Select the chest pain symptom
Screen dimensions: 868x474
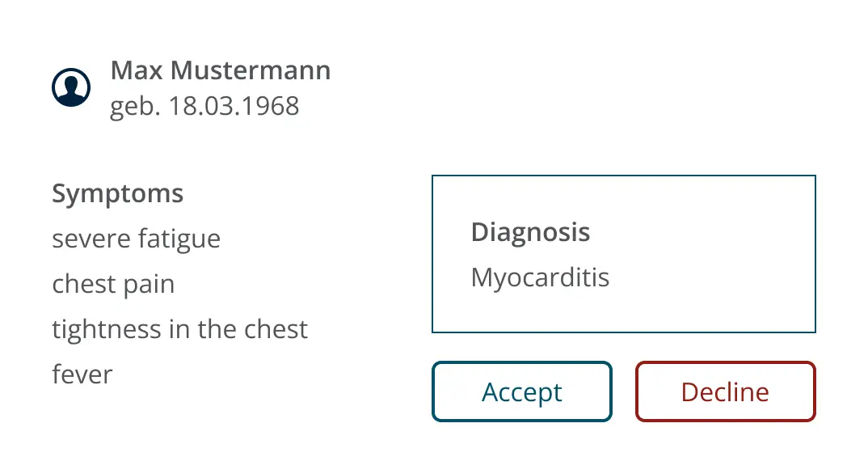click(x=113, y=284)
